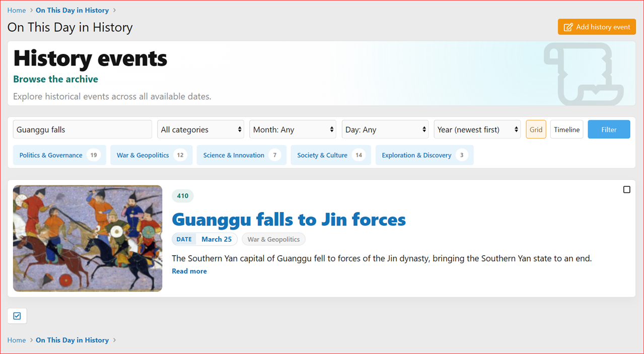Screen dimensions: 644x354
Task: Navigate to Home via the top breadcrumb
Action: tap(17, 10)
